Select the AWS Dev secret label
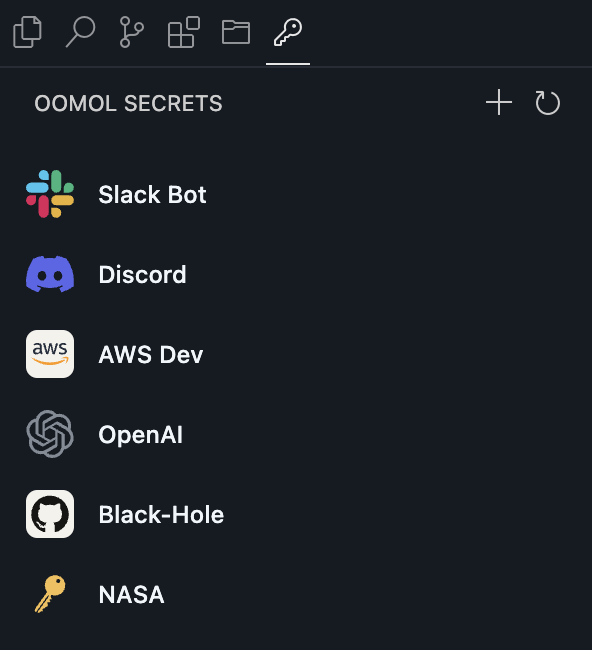This screenshot has height=650, width=592. tap(150, 354)
